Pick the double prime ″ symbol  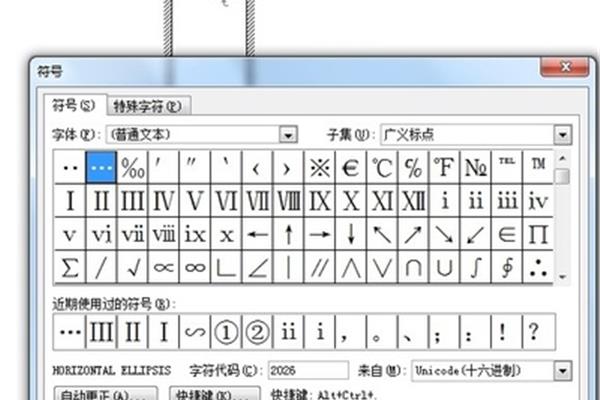tap(195, 167)
